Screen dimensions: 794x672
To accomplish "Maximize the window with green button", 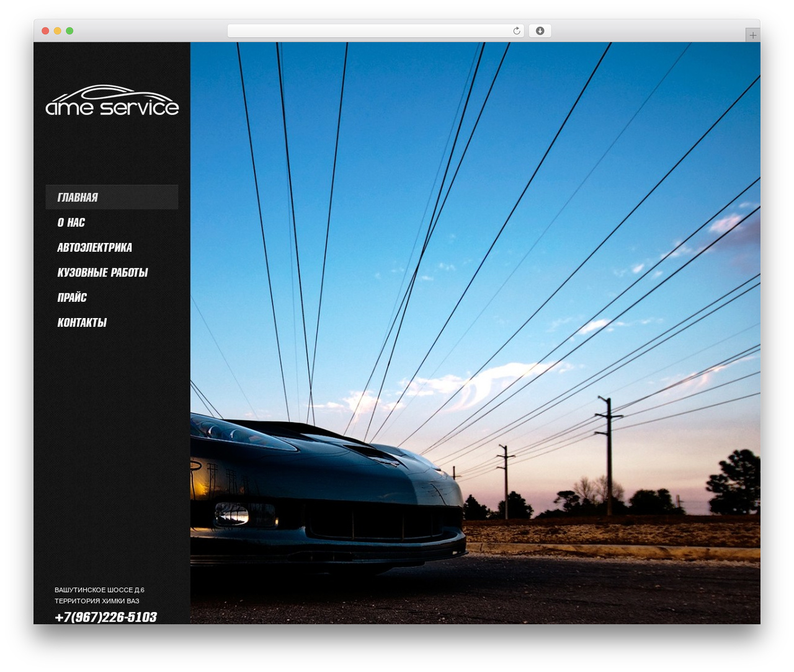I will coord(69,31).
